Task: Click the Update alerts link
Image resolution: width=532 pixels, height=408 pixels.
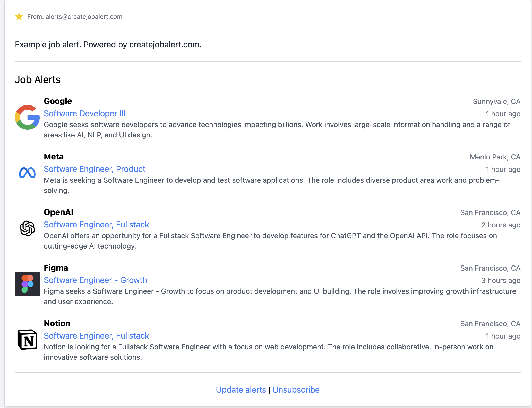Action: click(x=241, y=390)
